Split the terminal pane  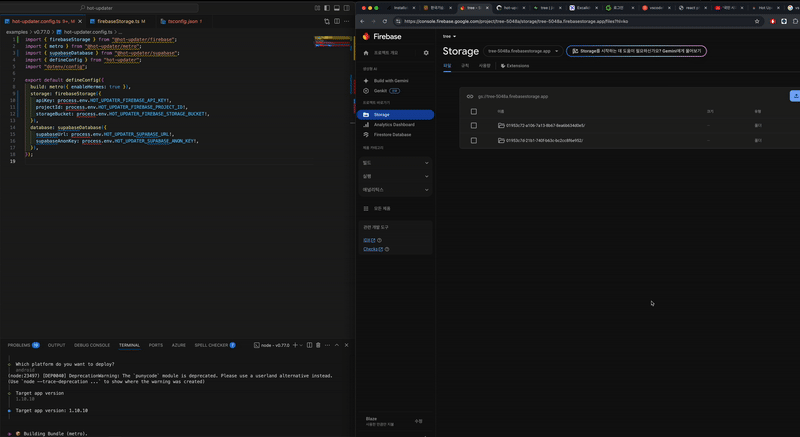coord(309,345)
